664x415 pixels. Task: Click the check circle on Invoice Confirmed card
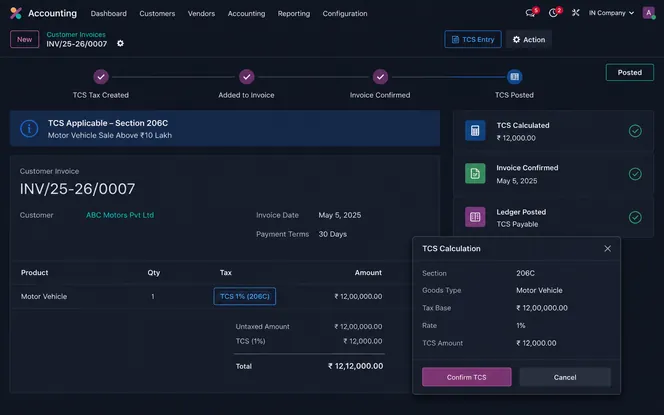pyautogui.click(x=635, y=174)
